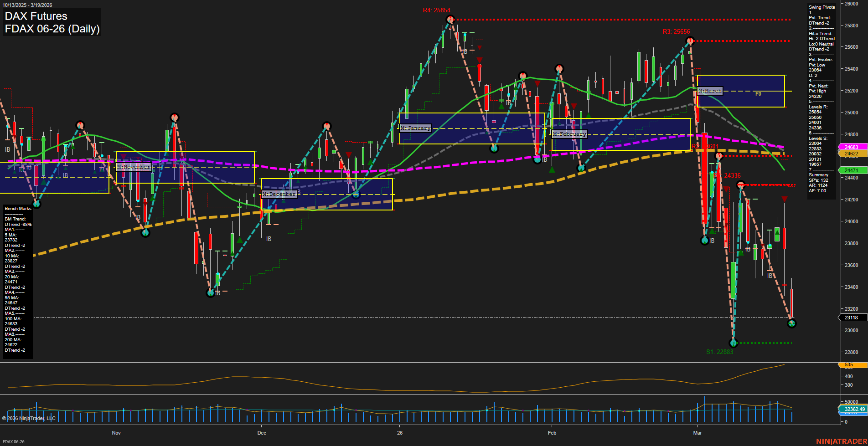Viewport: 868px width, 446px height.
Task: Switch to the FDAX 06-26 data series tab
Action: click(x=14, y=441)
